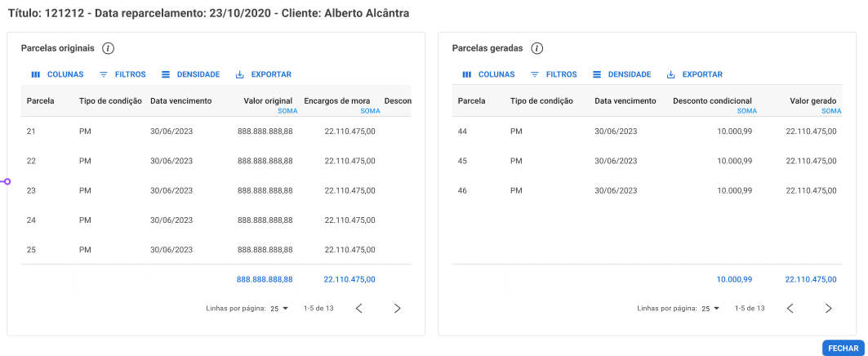
Task: Sort by Data vencimento in Parcelas originais
Action: (x=181, y=100)
